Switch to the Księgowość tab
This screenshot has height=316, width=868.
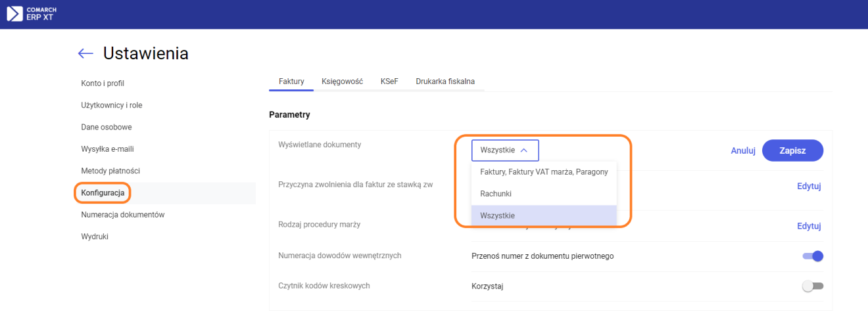tap(342, 81)
